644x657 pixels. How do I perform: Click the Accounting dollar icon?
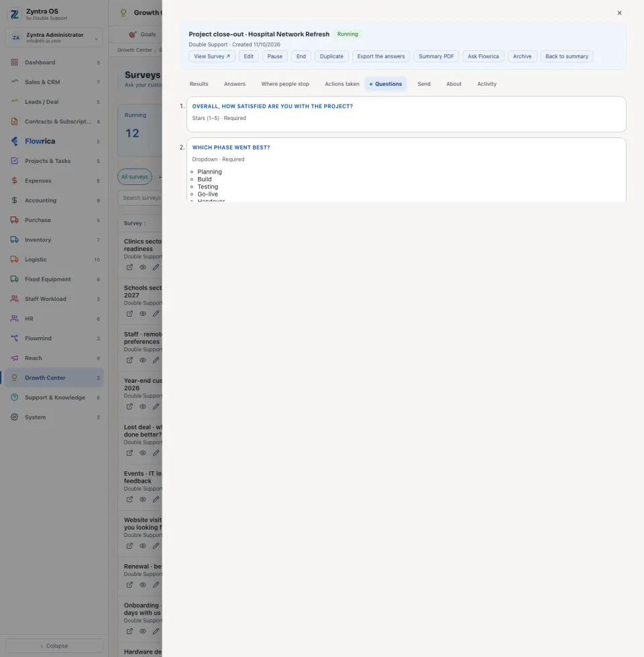[14, 200]
